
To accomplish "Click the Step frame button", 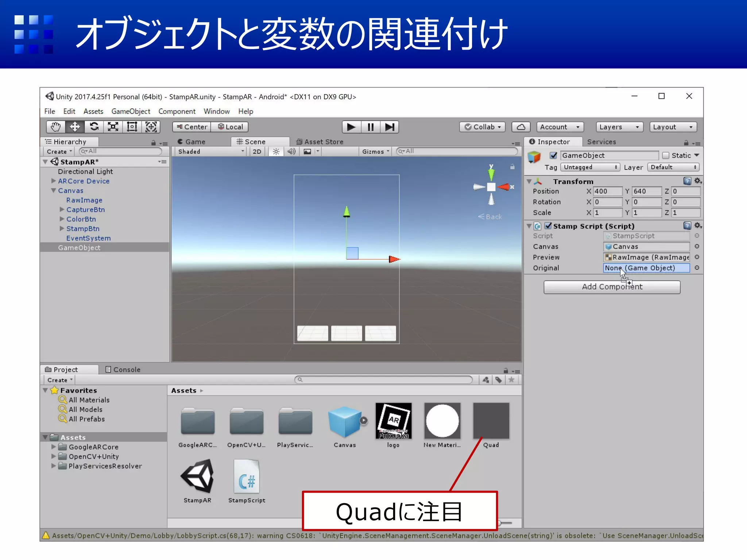I will tap(390, 127).
